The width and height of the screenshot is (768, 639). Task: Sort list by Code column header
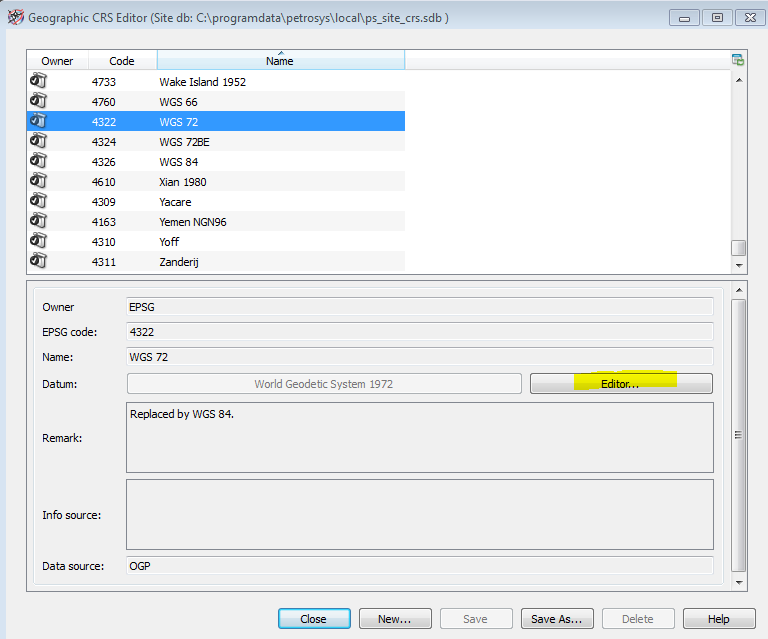121,61
